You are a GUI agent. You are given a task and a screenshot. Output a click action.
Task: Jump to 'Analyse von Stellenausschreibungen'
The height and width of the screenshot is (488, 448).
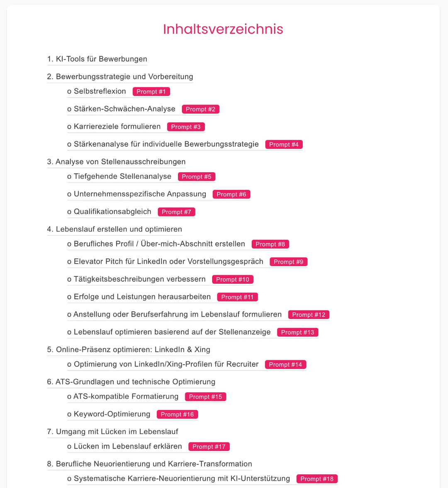tap(116, 161)
